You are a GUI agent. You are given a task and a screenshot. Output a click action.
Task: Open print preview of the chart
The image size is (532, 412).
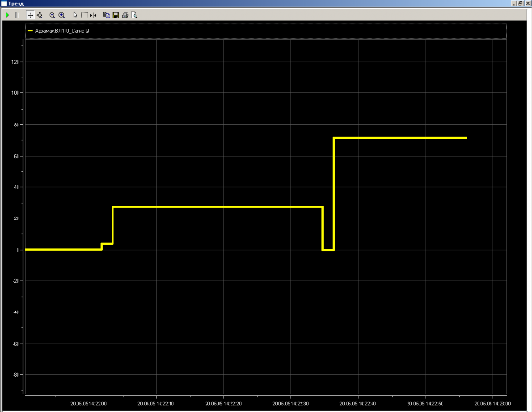135,15
